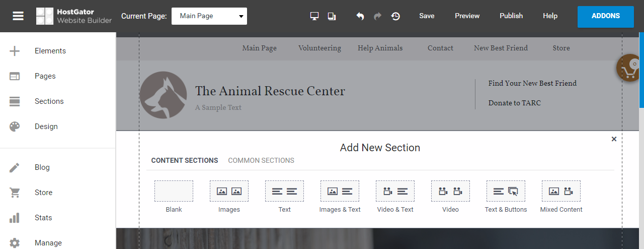The height and width of the screenshot is (249, 644).
Task: Switch to mobile device view icon
Action: (x=332, y=16)
